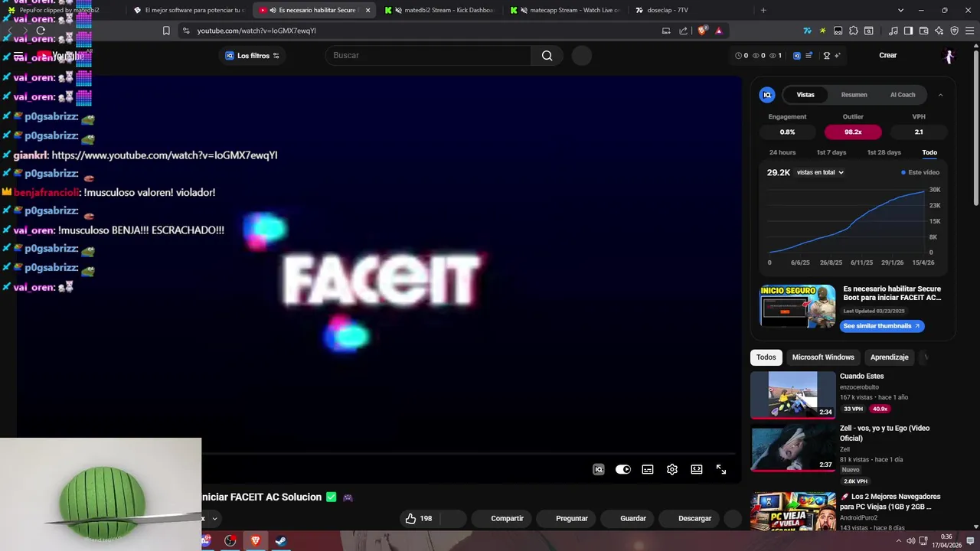Select the 'Todos' filter chip

pos(766,357)
